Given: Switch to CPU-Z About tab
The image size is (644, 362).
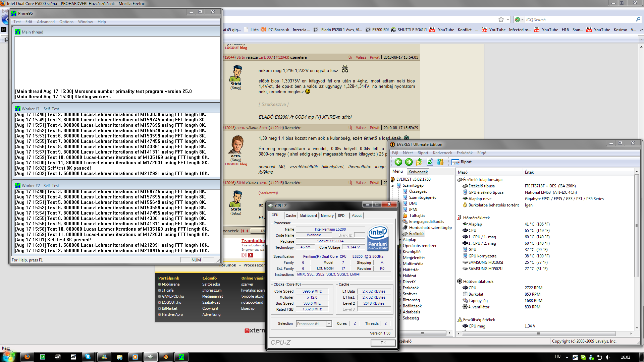Looking at the screenshot, I should pyautogui.click(x=357, y=216).
